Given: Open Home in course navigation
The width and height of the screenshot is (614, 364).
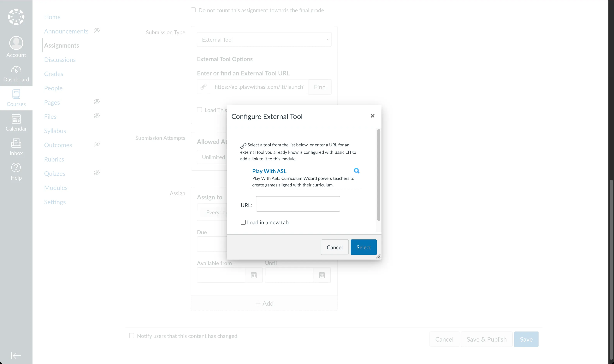Looking at the screenshot, I should tap(52, 17).
